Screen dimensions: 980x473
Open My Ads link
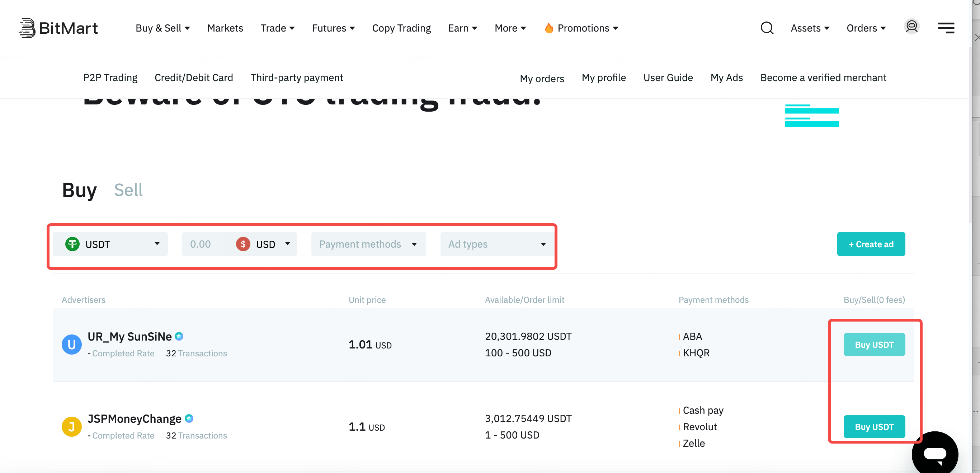(727, 78)
